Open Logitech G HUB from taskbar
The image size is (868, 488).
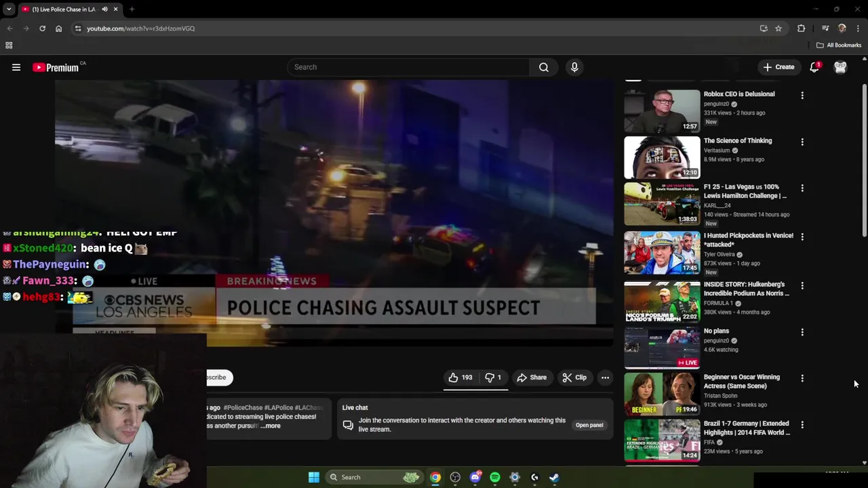(534, 477)
